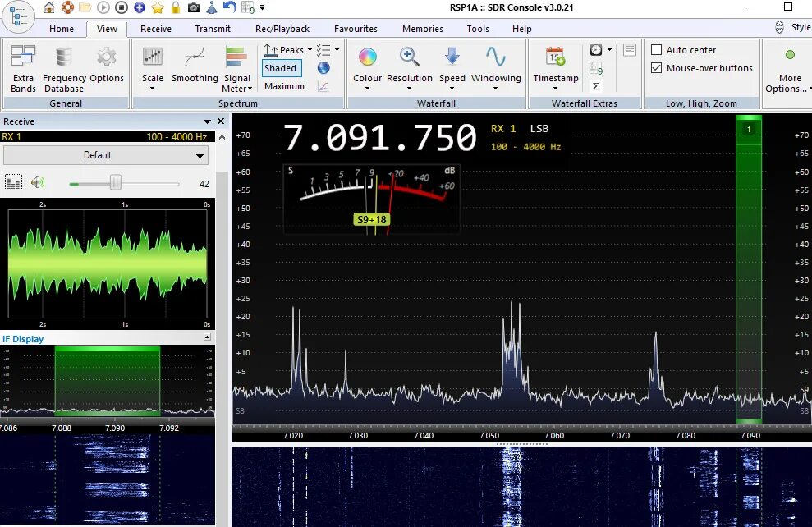Toggle the audio spectrum display icon
812x527 pixels.
coord(13,183)
